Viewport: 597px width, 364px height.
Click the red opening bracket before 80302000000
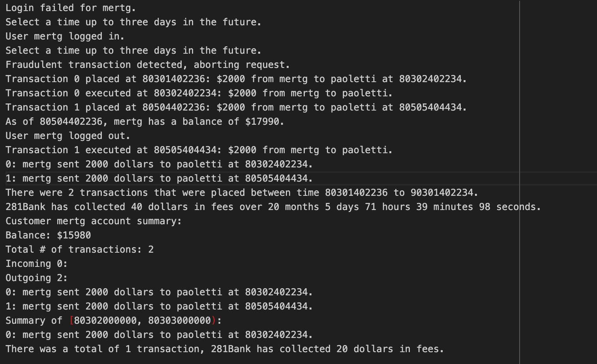(71, 321)
